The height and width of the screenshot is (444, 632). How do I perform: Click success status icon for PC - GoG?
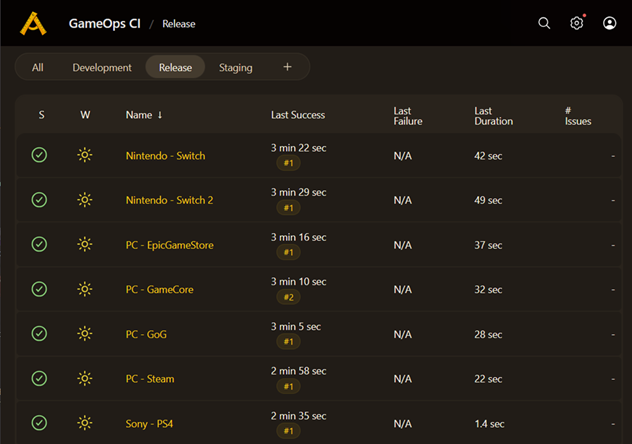(39, 334)
